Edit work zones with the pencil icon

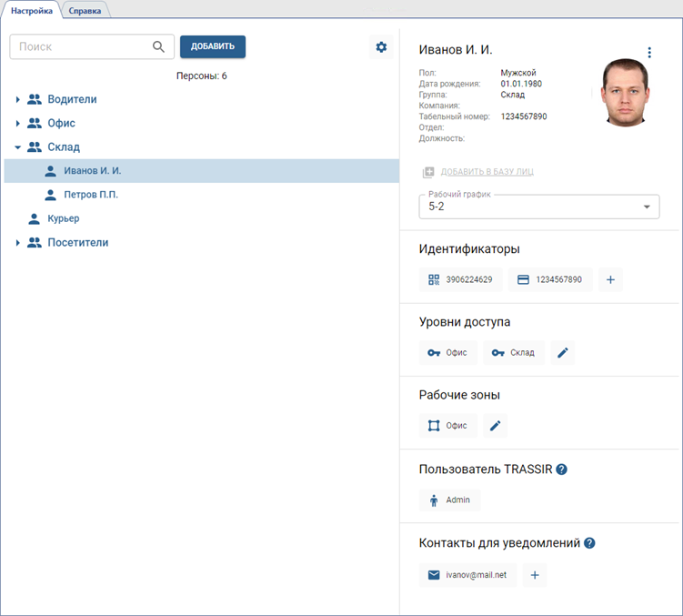496,426
